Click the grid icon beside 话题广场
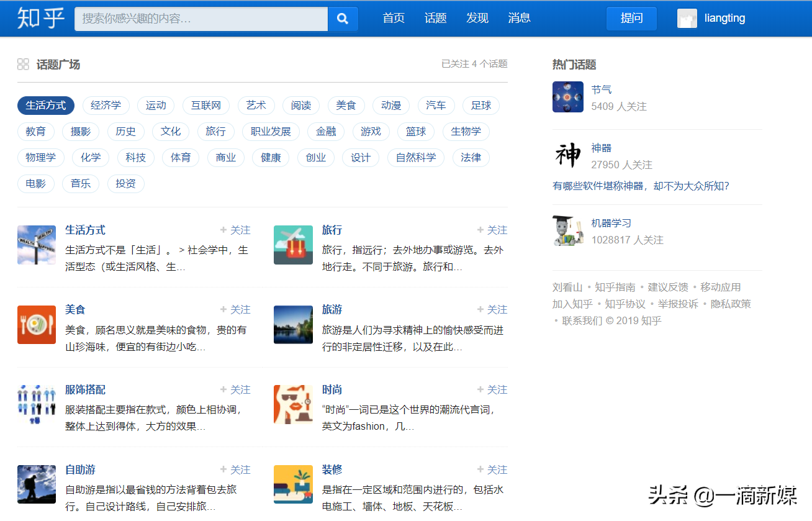Screen dimensions: 812x521 point(23,64)
